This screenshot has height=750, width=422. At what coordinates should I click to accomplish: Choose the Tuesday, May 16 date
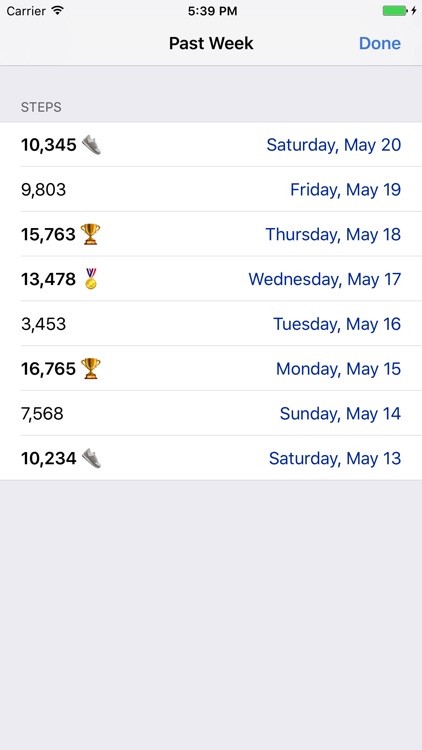337,324
